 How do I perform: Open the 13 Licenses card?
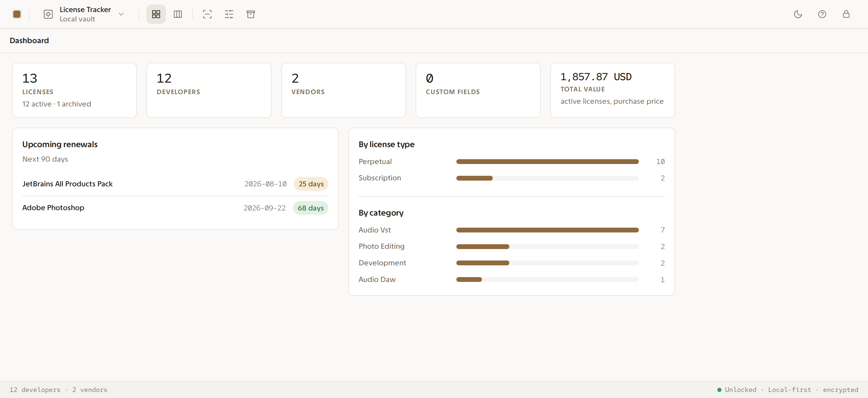(74, 90)
